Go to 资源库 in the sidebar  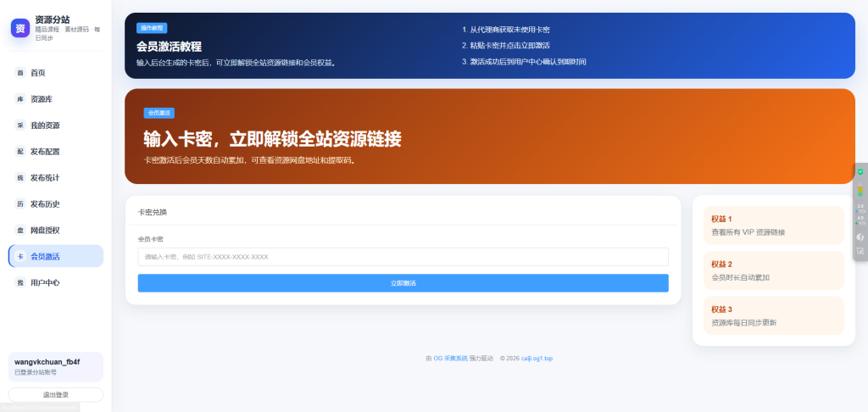click(x=56, y=99)
